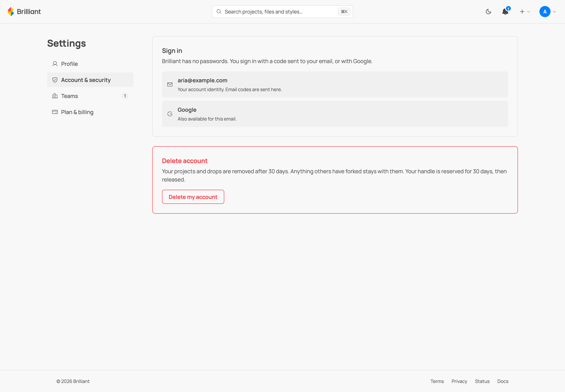Click '© 2026 Brilliant' footer text
Viewport: 565px width, 392px height.
click(x=73, y=381)
